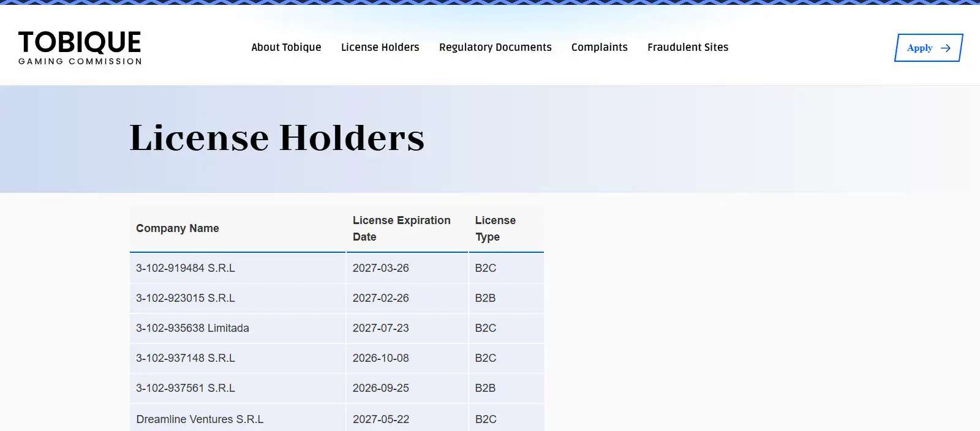Open the About Tobique menu item
Screen dimensions: 980x431
tap(286, 47)
